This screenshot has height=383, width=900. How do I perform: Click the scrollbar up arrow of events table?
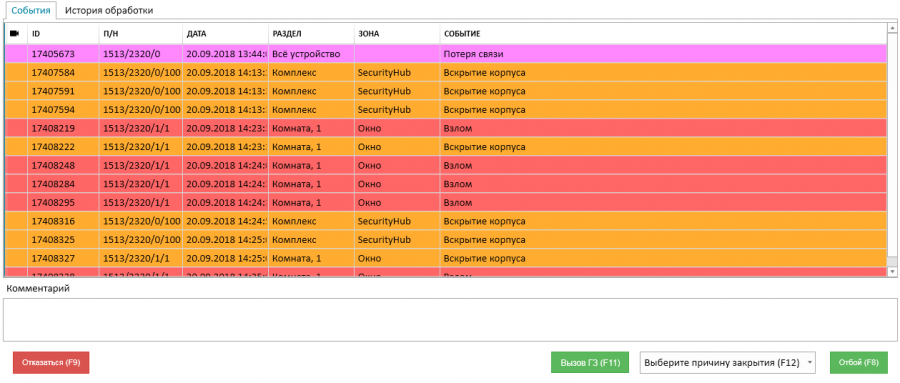pos(893,28)
